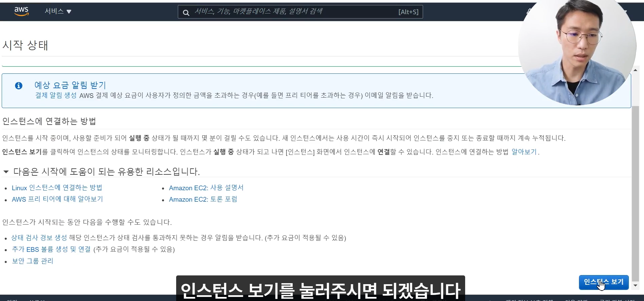Open the 결제 알림 생성 link
Screen dimensions: 644x301
coord(56,95)
